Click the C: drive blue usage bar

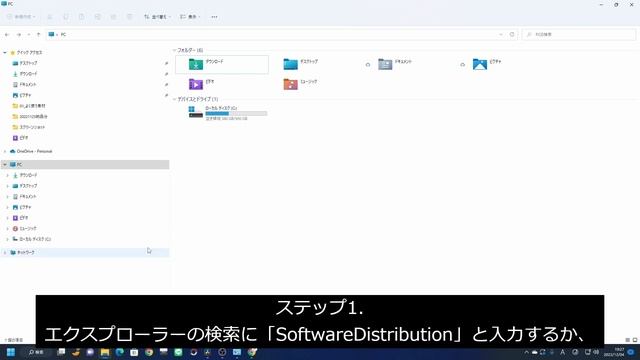[x=236, y=113]
